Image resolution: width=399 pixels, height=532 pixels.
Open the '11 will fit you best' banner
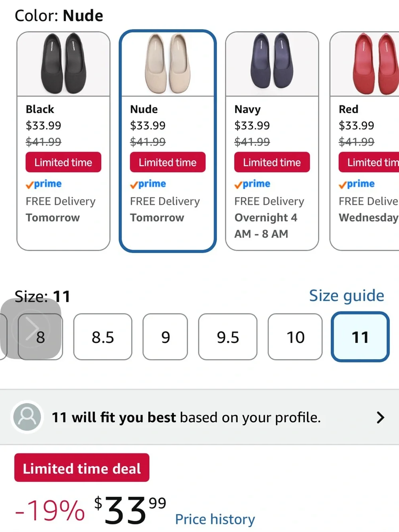click(199, 417)
